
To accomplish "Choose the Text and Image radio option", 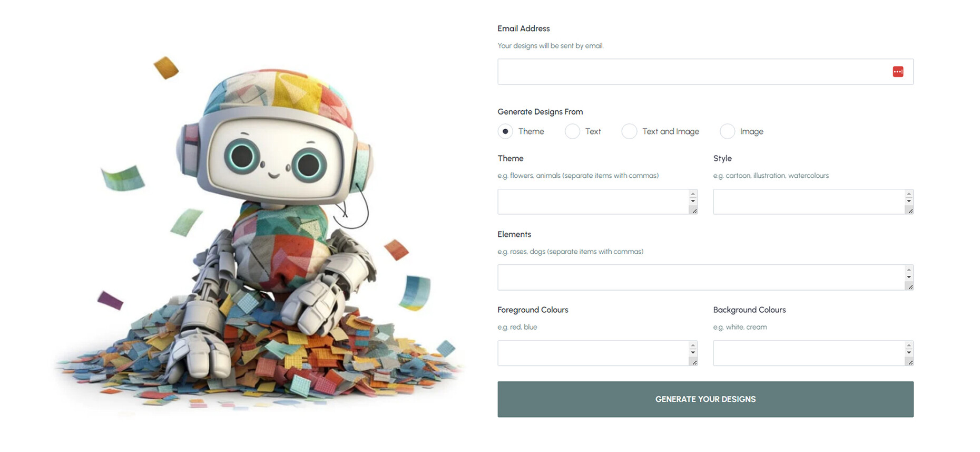I will click(x=629, y=131).
